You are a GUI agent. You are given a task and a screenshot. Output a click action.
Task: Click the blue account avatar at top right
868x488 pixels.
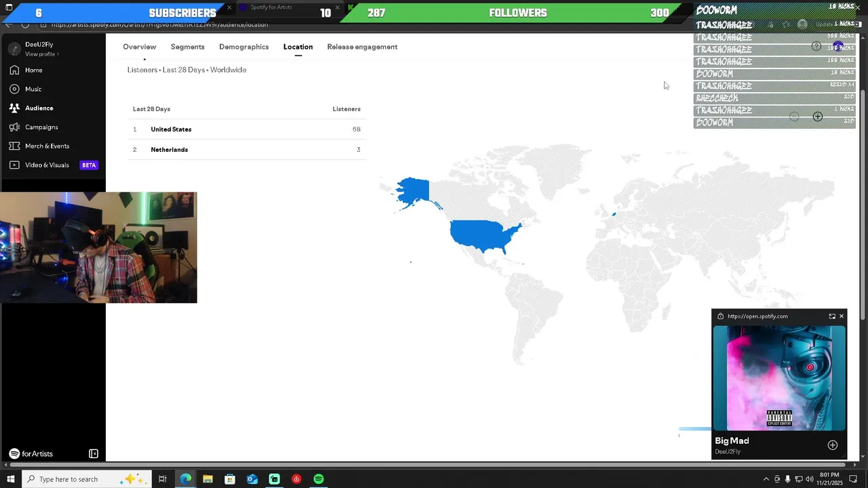point(838,46)
